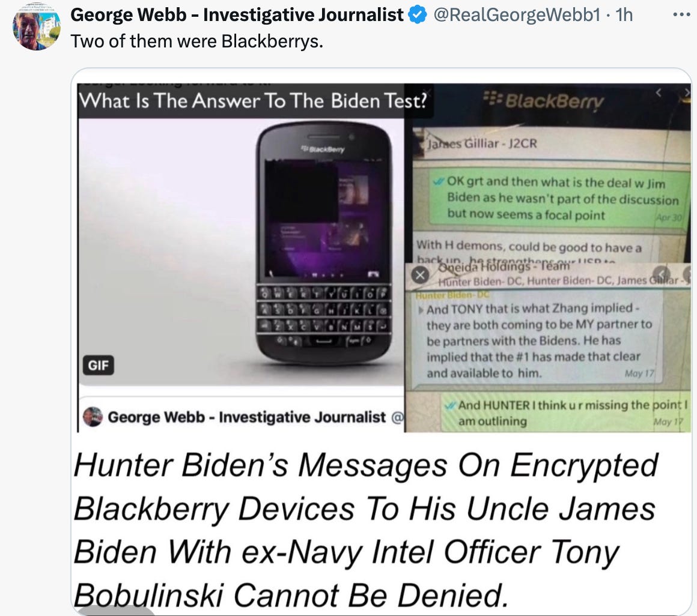
Task: Click the circled X icon beside Oneida Holdings
Action: 420,276
